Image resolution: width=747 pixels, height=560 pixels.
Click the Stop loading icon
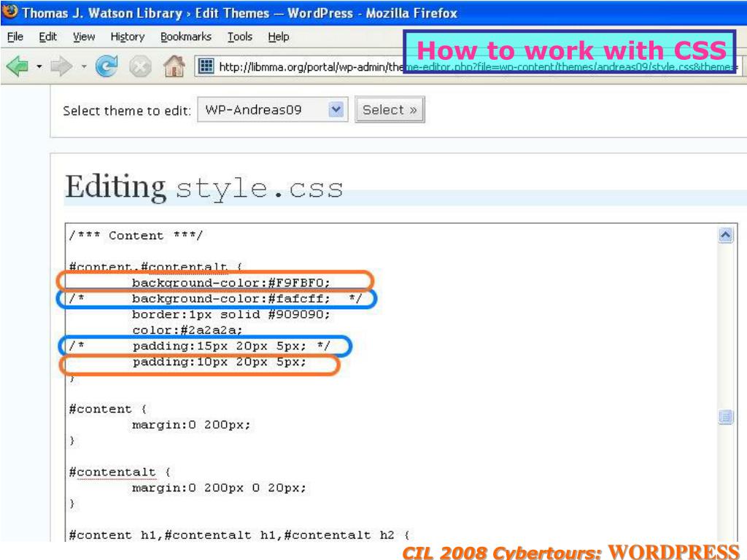coord(140,66)
